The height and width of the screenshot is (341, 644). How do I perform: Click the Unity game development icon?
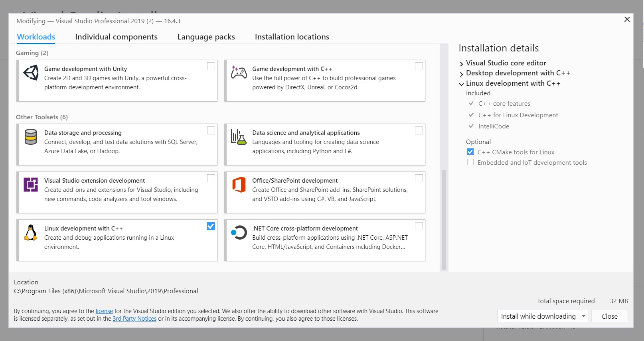click(x=31, y=73)
